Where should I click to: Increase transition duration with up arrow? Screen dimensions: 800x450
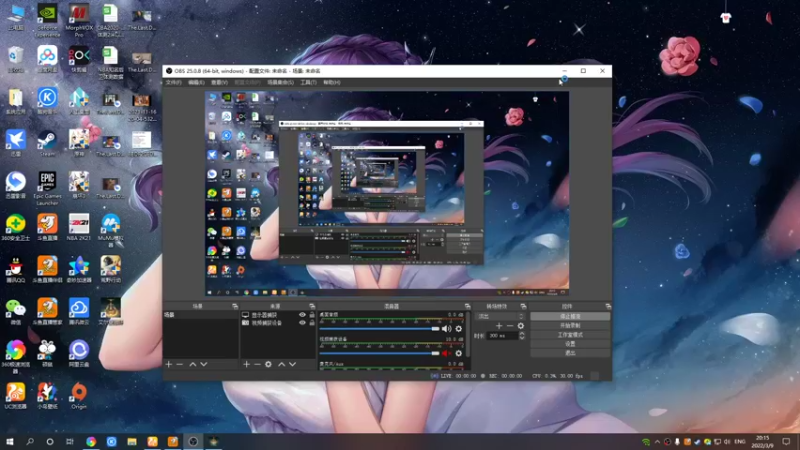(x=521, y=334)
